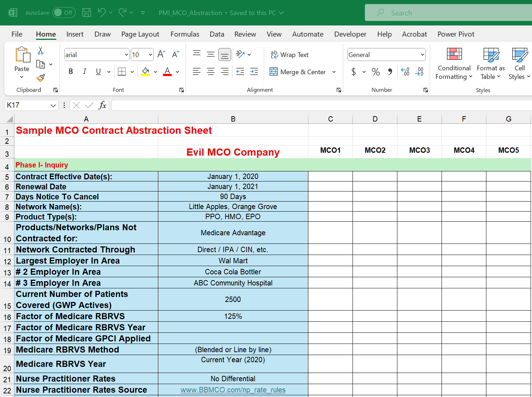Image resolution: width=532 pixels, height=397 pixels.
Task: Open the Merge & Center dropdown arrow
Action: [x=334, y=72]
